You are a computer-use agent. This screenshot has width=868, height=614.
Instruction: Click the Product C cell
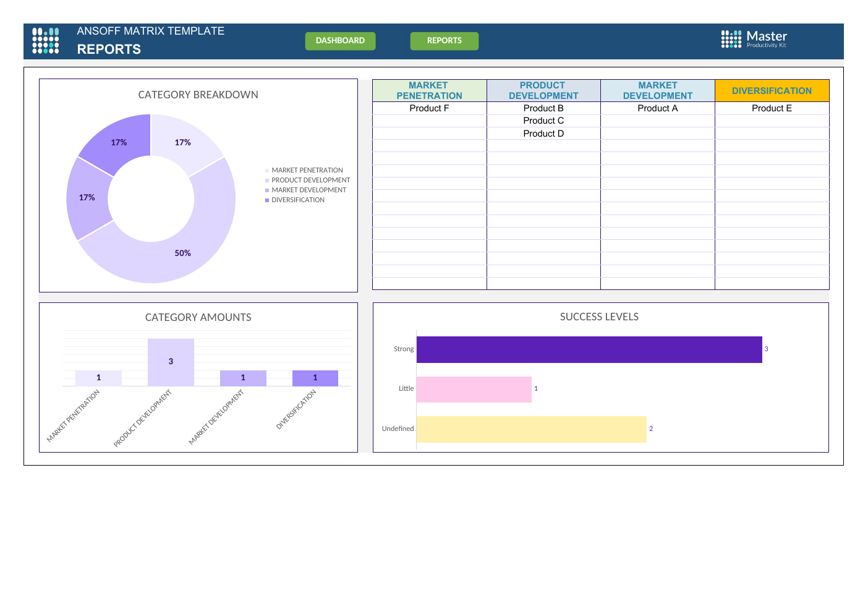click(x=543, y=121)
